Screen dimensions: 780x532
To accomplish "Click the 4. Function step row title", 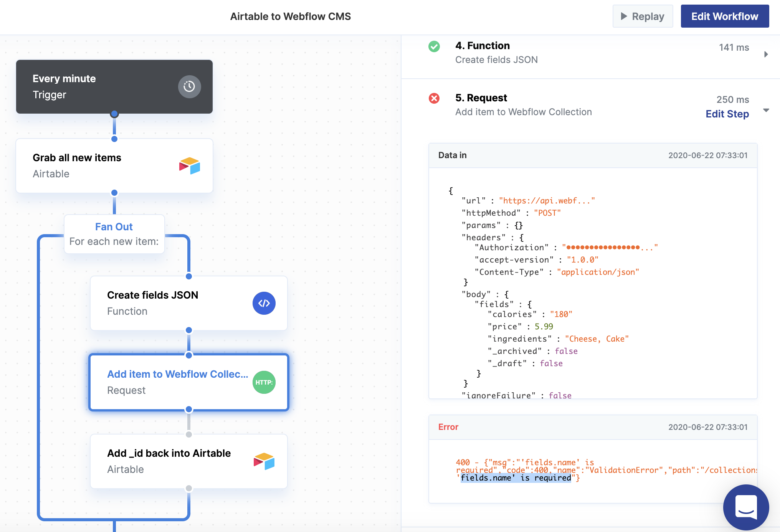I will 483,46.
